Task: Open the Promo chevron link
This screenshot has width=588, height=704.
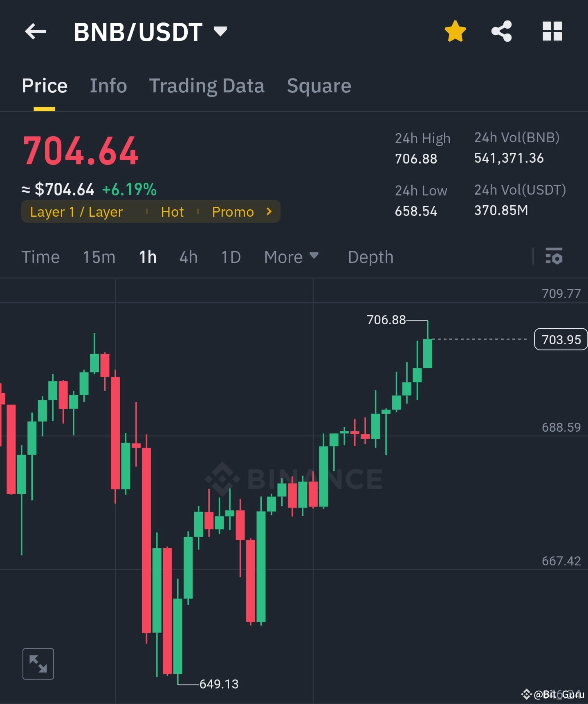Action: point(269,212)
